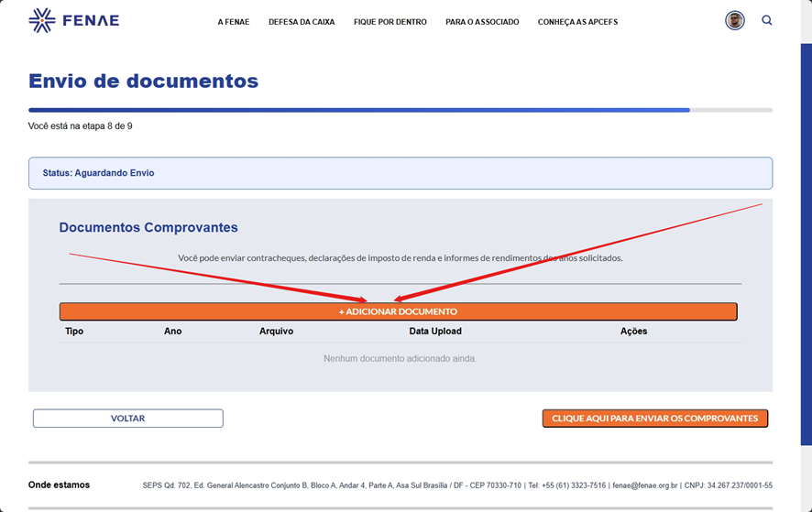The width and height of the screenshot is (812, 512).
Task: Click the Ações column header
Action: click(633, 332)
